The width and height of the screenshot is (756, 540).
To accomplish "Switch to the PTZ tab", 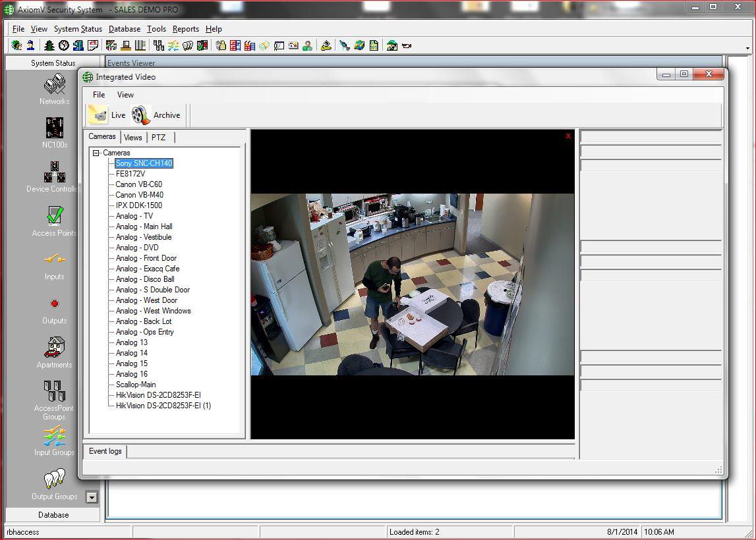I will [x=158, y=138].
